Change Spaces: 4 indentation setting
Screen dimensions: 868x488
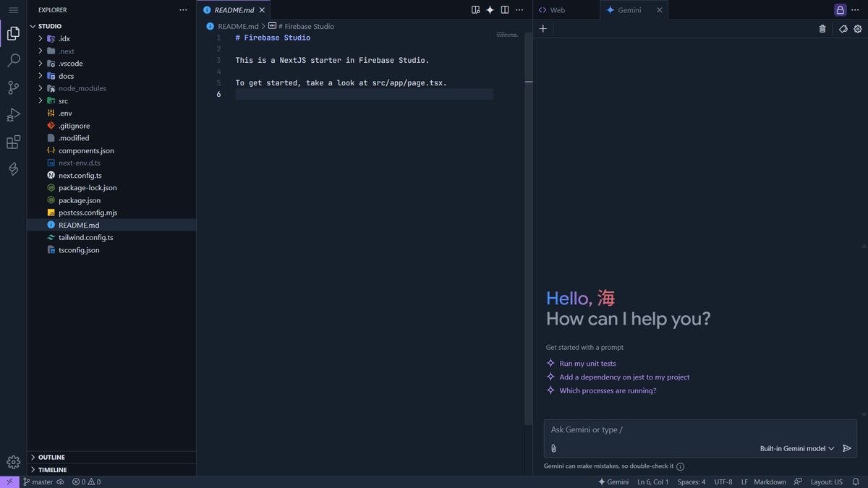[692, 481]
